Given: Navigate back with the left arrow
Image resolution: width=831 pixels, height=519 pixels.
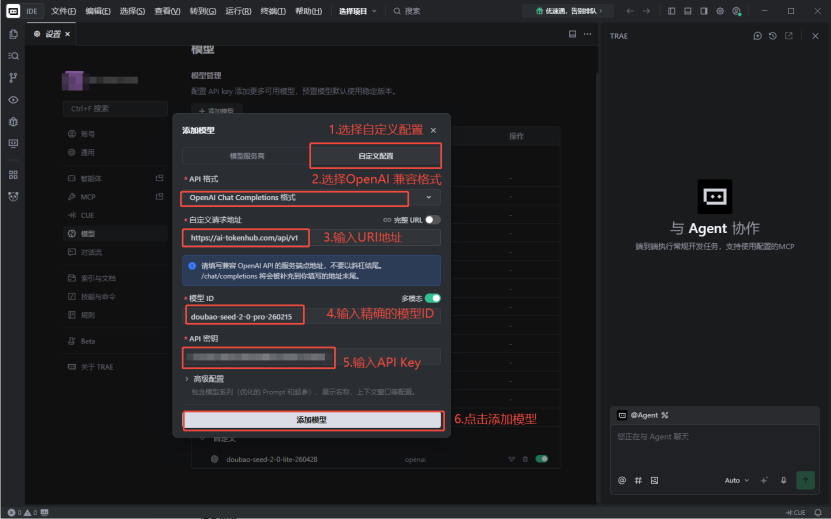Looking at the screenshot, I should (630, 11).
